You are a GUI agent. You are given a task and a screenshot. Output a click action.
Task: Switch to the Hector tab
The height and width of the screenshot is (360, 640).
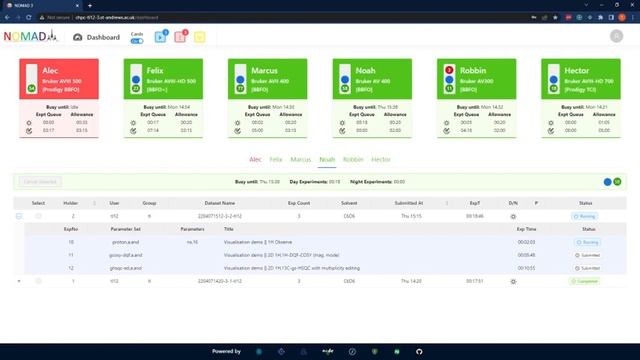381,160
